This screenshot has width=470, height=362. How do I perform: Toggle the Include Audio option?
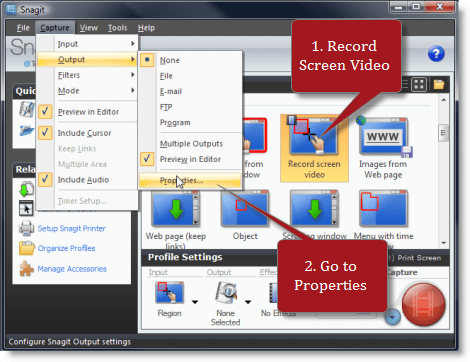coord(87,180)
